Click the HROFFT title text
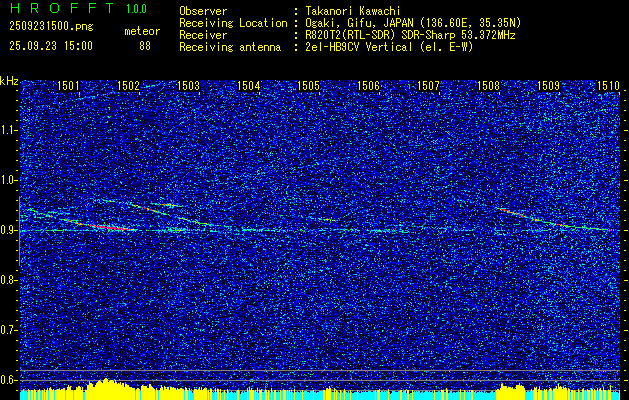This screenshot has width=629, height=400. (62, 8)
